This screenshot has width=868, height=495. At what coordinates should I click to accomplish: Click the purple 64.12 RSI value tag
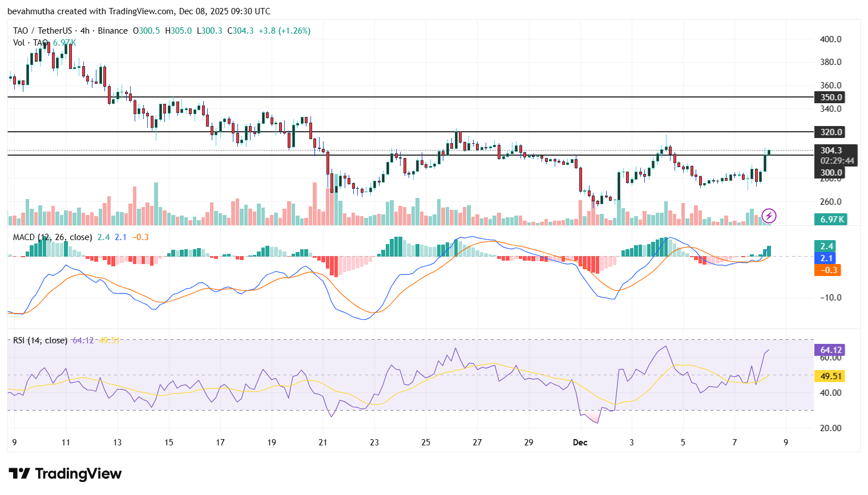pos(829,350)
